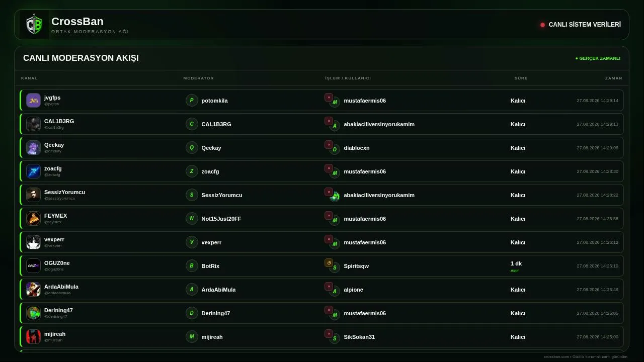Open the jvgfps channel avatar

coord(34,101)
